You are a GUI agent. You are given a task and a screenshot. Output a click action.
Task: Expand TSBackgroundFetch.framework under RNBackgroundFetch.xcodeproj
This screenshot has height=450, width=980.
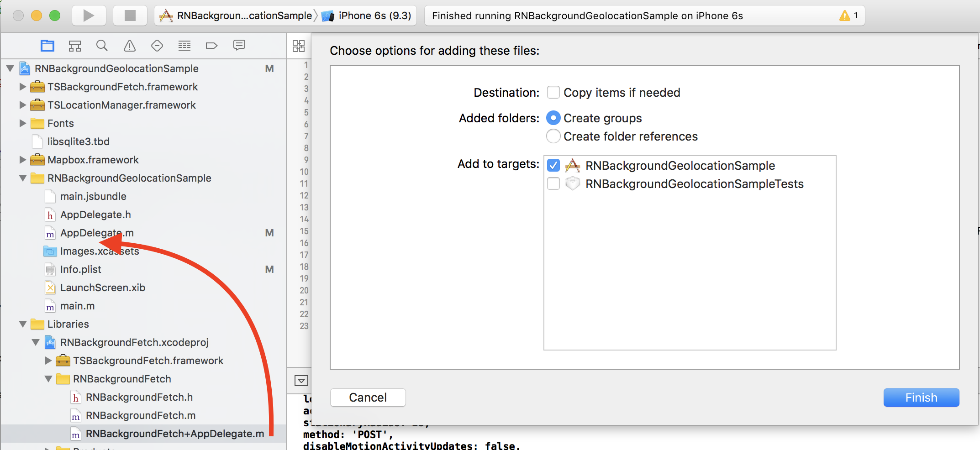click(x=48, y=361)
